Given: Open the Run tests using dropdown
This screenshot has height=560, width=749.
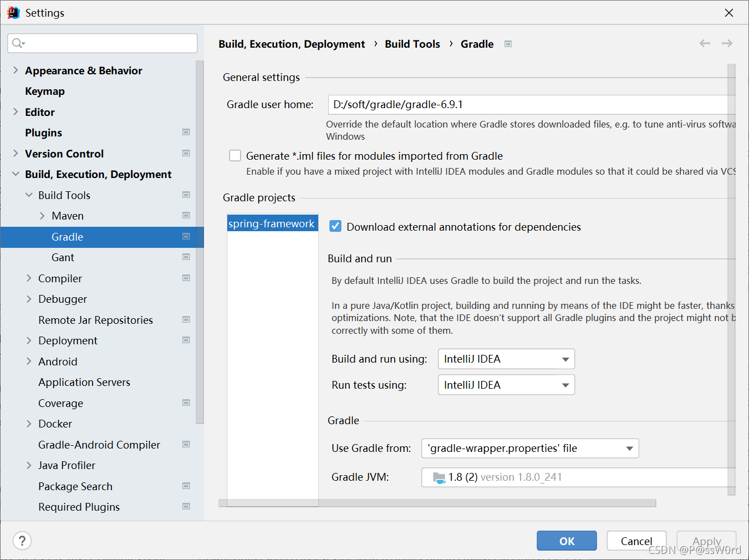Looking at the screenshot, I should (x=506, y=385).
